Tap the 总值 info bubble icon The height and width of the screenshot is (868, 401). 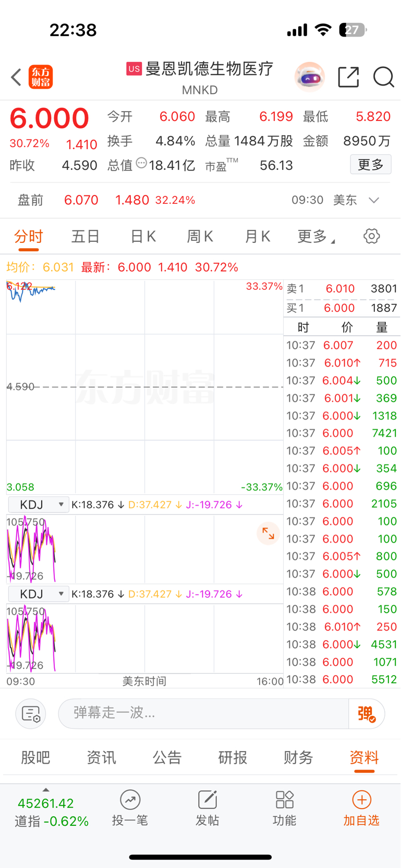click(x=141, y=163)
